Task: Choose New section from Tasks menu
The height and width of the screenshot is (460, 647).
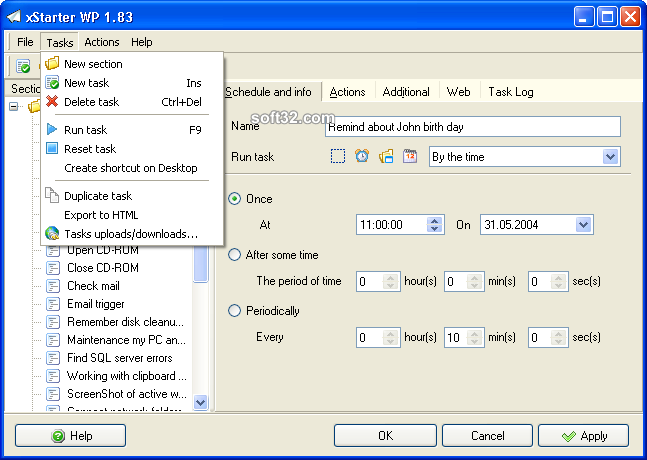Action: [x=132, y=64]
